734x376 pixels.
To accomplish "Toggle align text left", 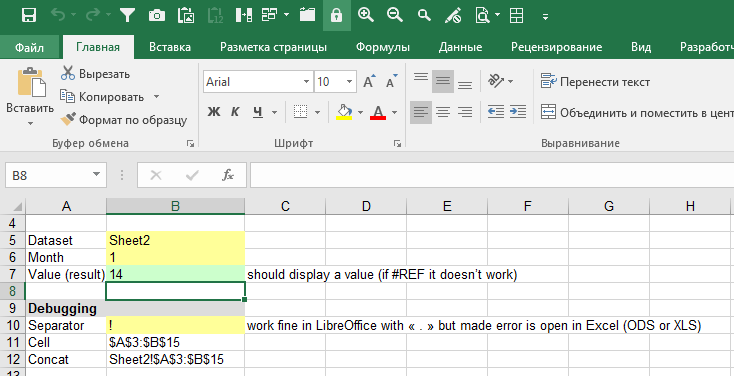I will point(421,112).
